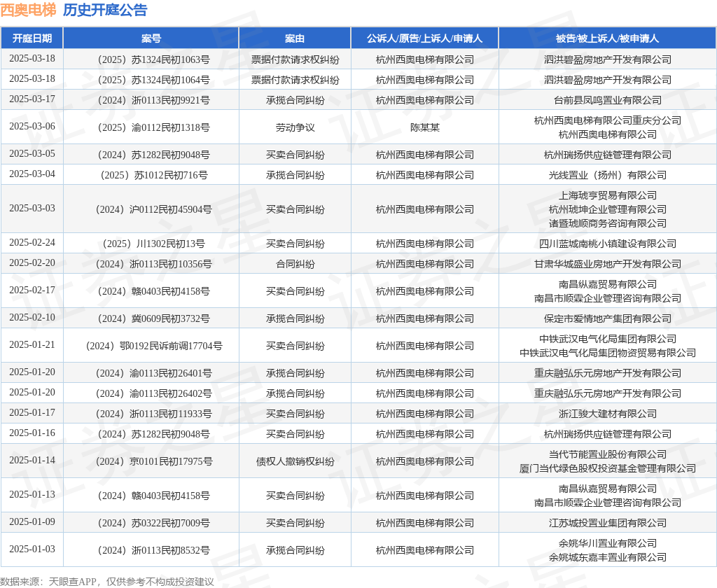Click the 案由 column header
Viewport: 717px width, 588px height.
[295, 38]
